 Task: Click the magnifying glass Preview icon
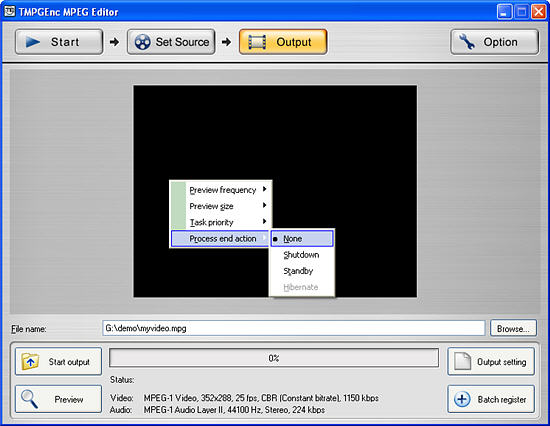click(x=29, y=399)
